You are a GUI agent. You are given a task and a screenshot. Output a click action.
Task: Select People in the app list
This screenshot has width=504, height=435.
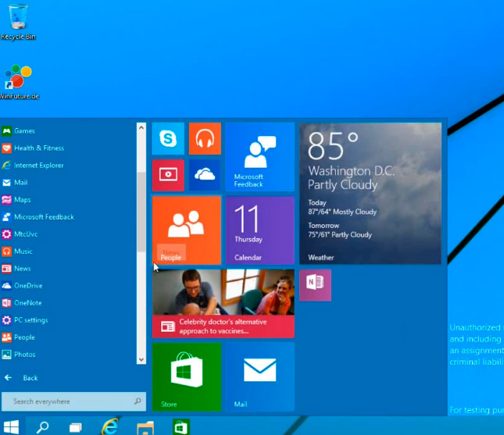point(68,337)
